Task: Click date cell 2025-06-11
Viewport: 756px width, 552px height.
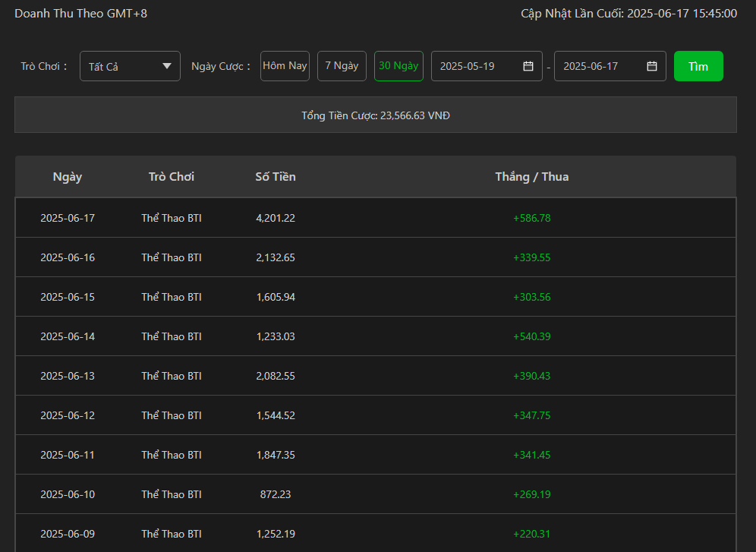Action: coord(68,455)
